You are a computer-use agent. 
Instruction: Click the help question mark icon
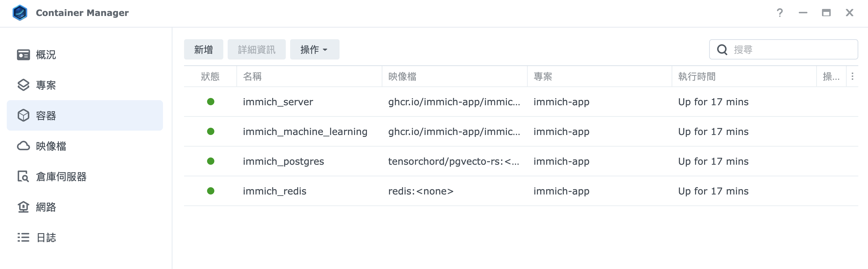[x=780, y=13]
